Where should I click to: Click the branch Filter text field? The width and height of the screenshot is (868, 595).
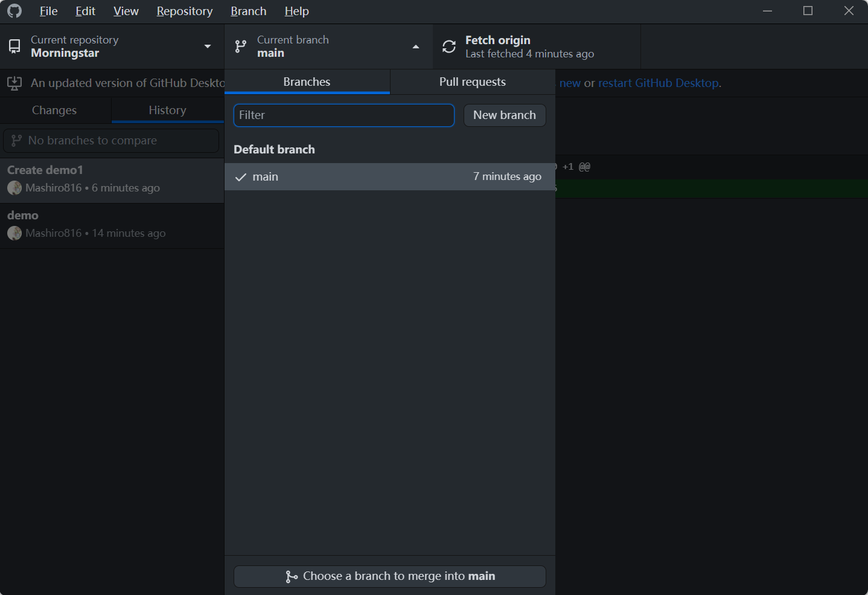[x=343, y=115]
